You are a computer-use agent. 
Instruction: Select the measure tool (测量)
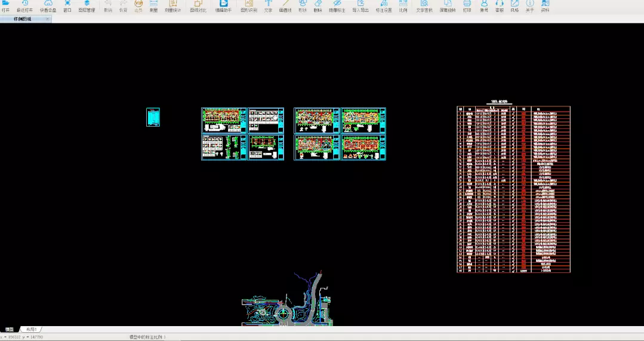tap(153, 6)
